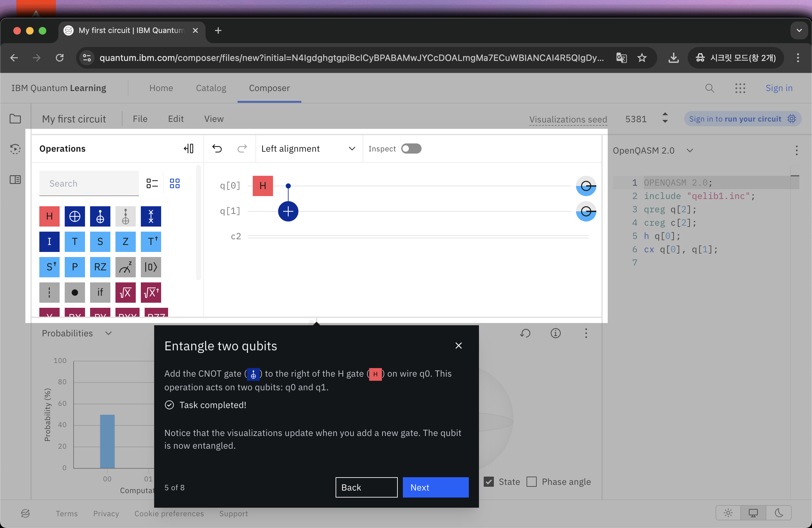The image size is (812, 528).
Task: Adjust the Visualizations seed stepper
Action: [665, 118]
